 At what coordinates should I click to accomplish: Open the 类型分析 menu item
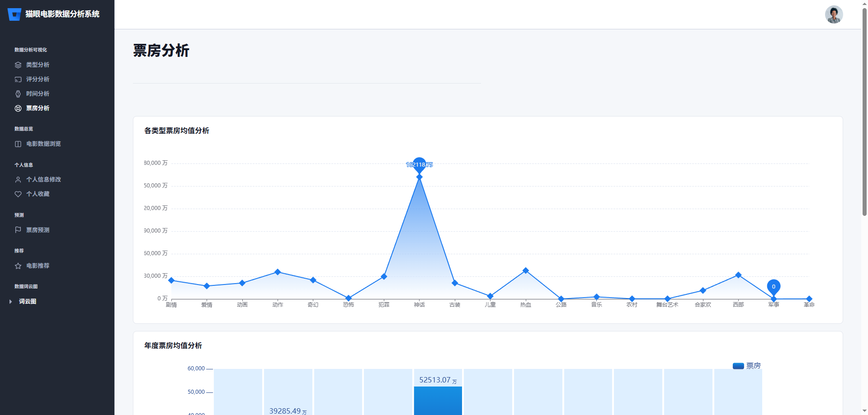[38, 65]
